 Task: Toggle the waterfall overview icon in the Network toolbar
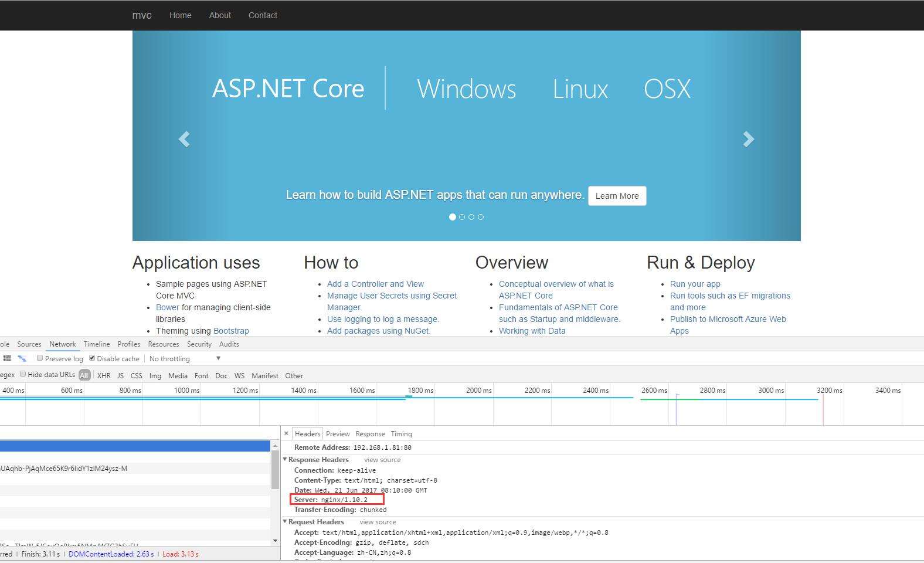[22, 358]
